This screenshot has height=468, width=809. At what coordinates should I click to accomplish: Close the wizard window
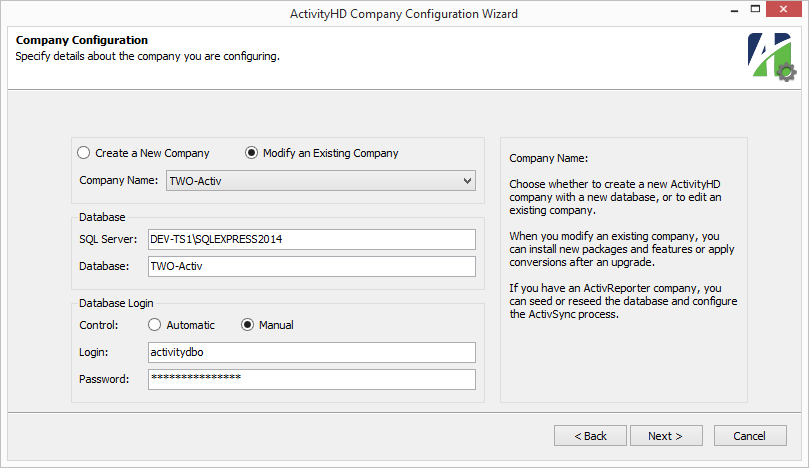(x=783, y=9)
